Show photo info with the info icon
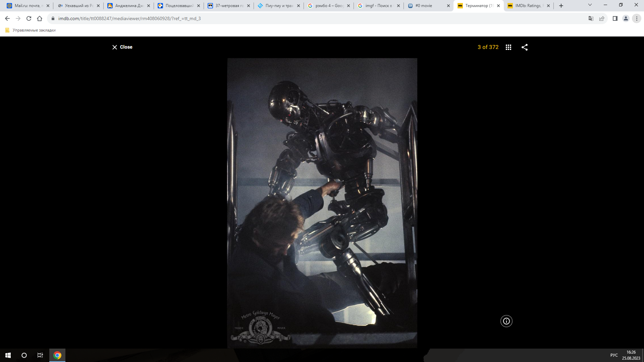 506,321
